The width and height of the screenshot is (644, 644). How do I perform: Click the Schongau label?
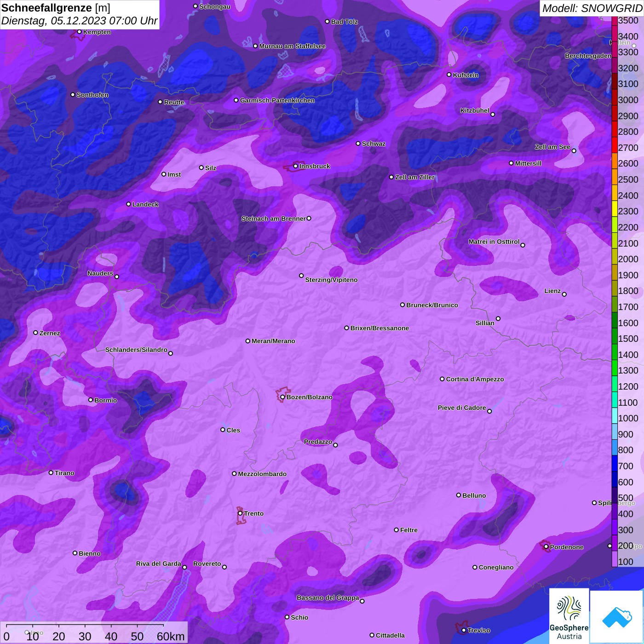coord(214,6)
